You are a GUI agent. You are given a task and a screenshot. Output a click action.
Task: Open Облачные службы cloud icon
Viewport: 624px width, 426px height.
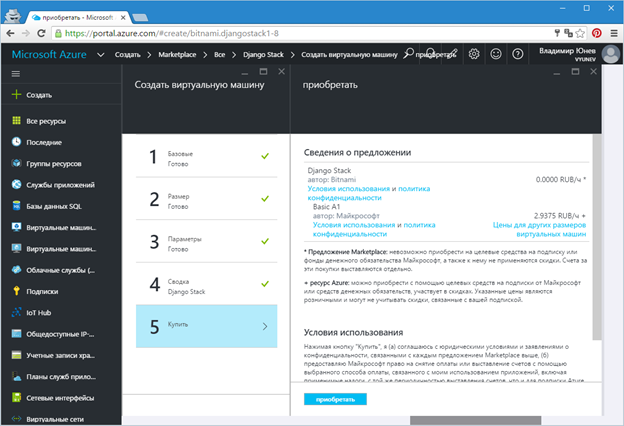pyautogui.click(x=16, y=270)
